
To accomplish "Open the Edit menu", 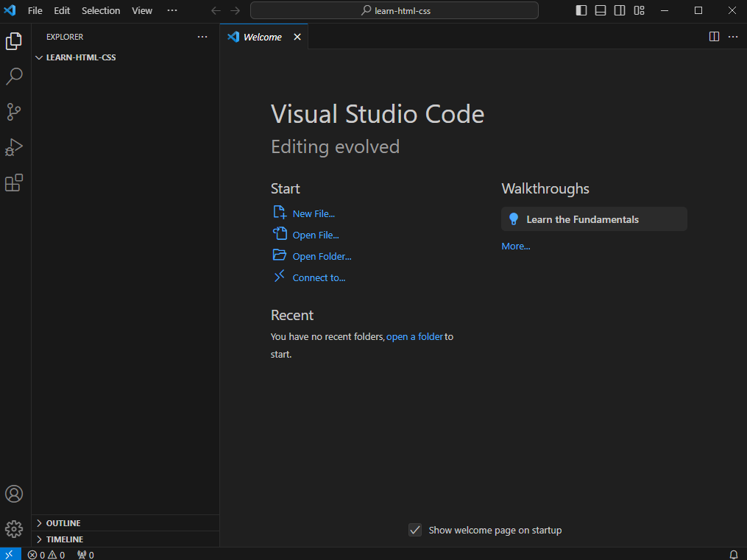I will [x=62, y=10].
